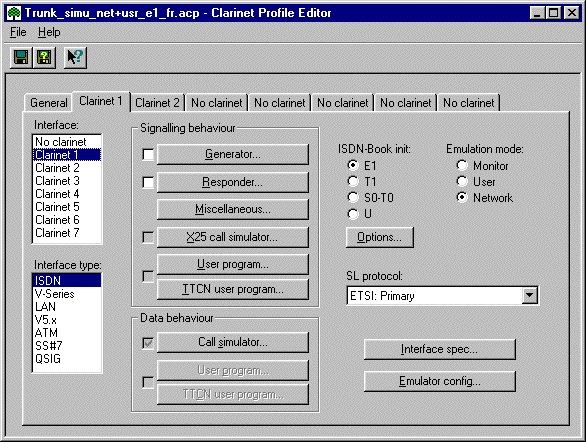Image resolution: width=586 pixels, height=442 pixels.
Task: Open the last No clarinet tab
Action: (469, 103)
